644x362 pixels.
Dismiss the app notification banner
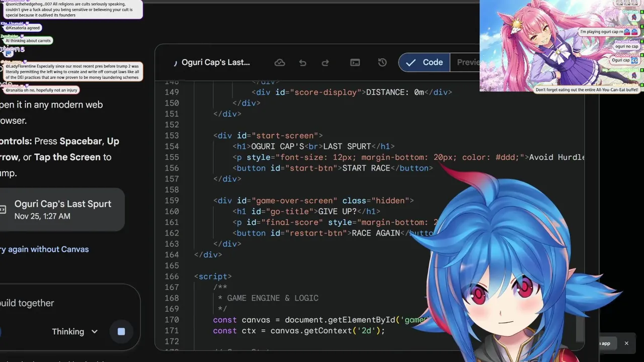(626, 343)
